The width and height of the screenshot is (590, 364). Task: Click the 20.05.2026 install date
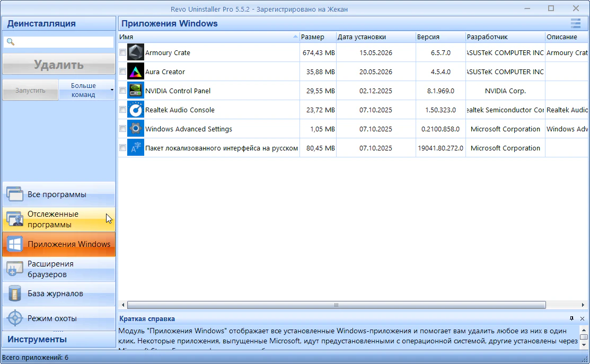[375, 72]
